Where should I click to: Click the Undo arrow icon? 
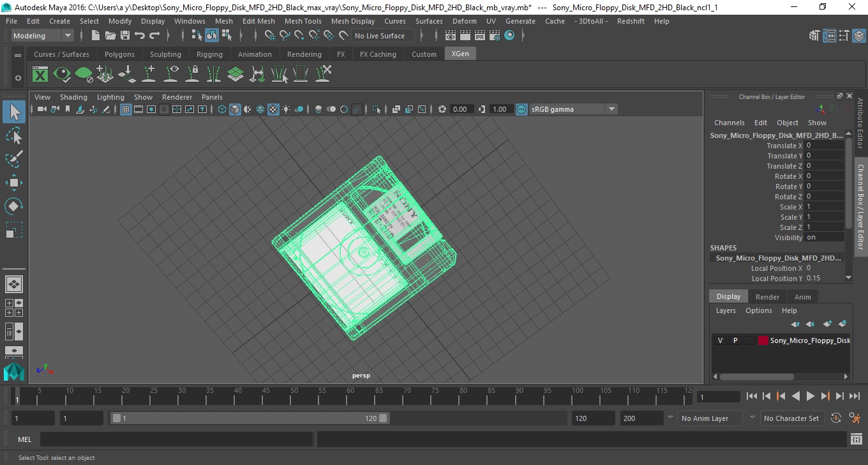(140, 36)
